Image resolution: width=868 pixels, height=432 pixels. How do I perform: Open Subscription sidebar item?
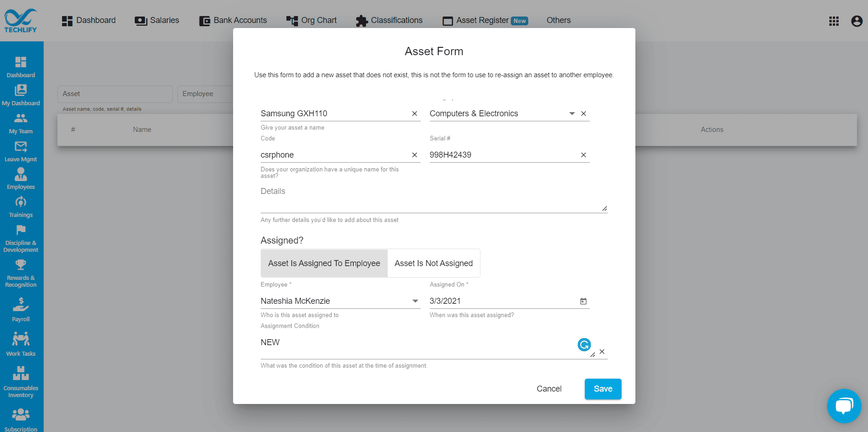tap(21, 420)
